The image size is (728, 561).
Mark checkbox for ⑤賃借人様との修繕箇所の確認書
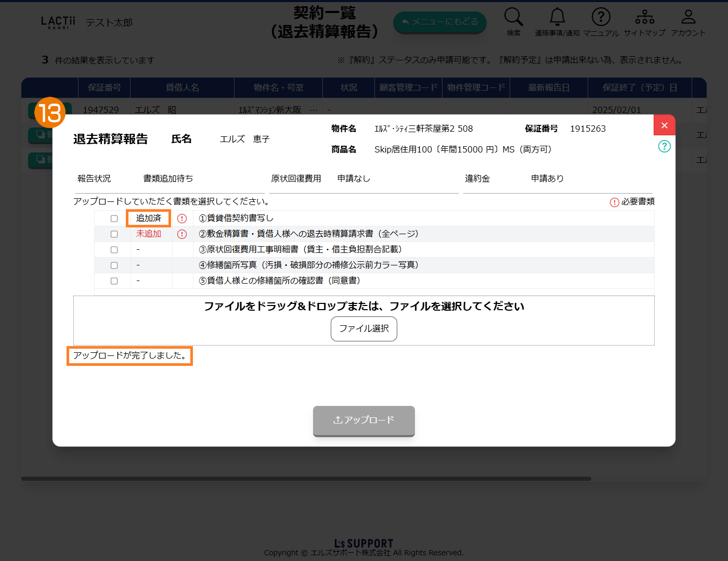point(114,281)
